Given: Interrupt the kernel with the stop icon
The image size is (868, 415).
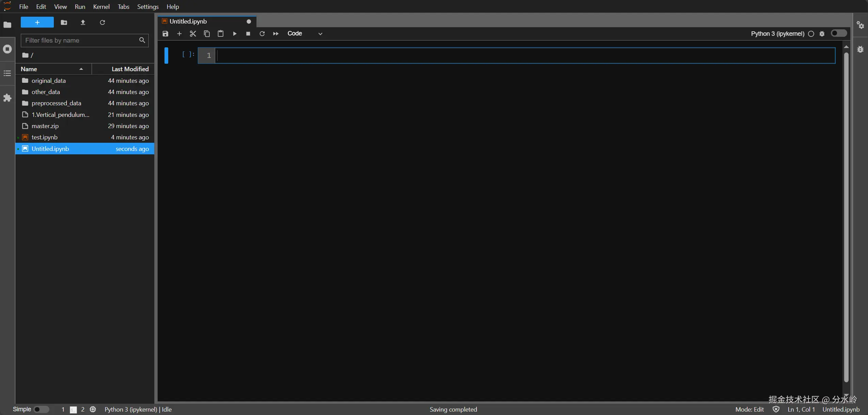Looking at the screenshot, I should tap(248, 33).
